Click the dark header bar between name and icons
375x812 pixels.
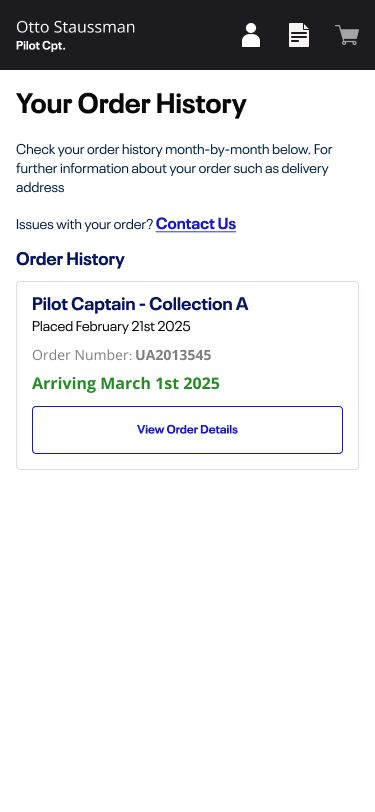coord(188,35)
